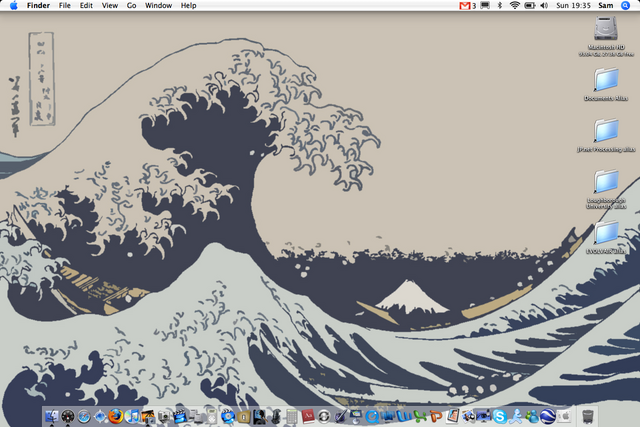Launch Keynote from the Dock
640x427 pixels.
[x=356, y=416]
